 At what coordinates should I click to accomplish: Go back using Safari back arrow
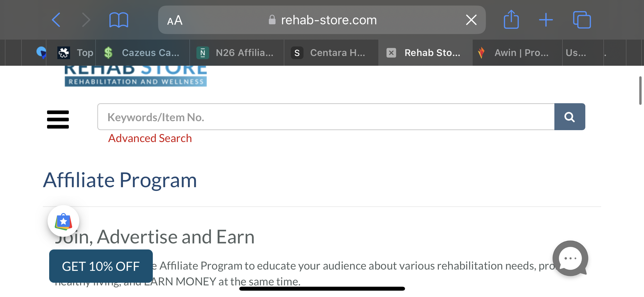[56, 20]
